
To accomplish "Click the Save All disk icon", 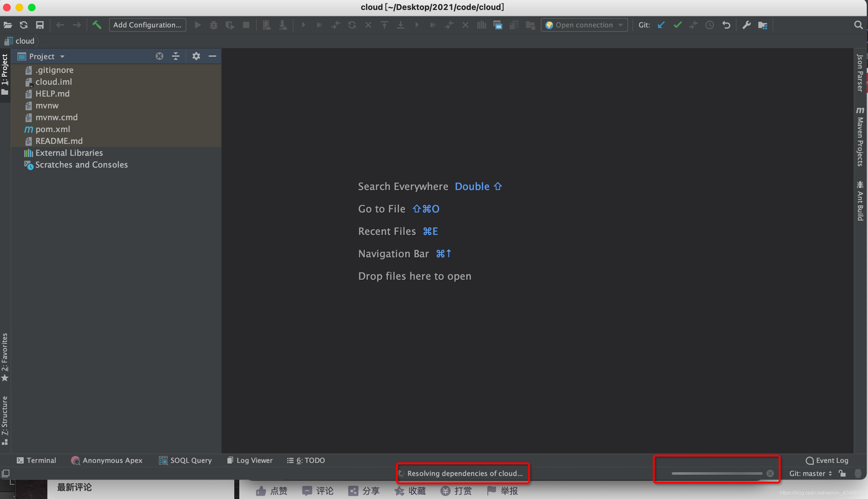I will pos(40,25).
